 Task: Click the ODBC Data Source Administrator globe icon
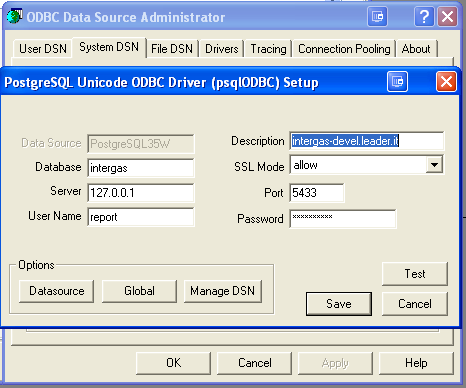coord(14,16)
